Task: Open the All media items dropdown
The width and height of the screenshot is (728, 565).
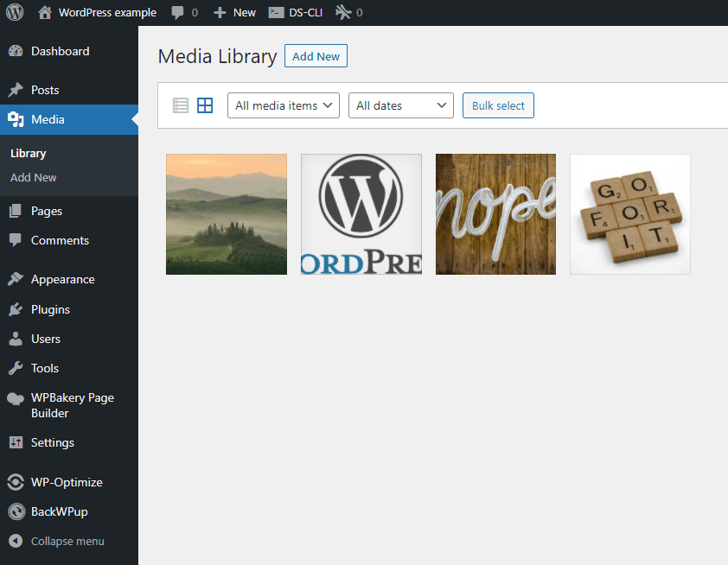Action: (x=284, y=105)
